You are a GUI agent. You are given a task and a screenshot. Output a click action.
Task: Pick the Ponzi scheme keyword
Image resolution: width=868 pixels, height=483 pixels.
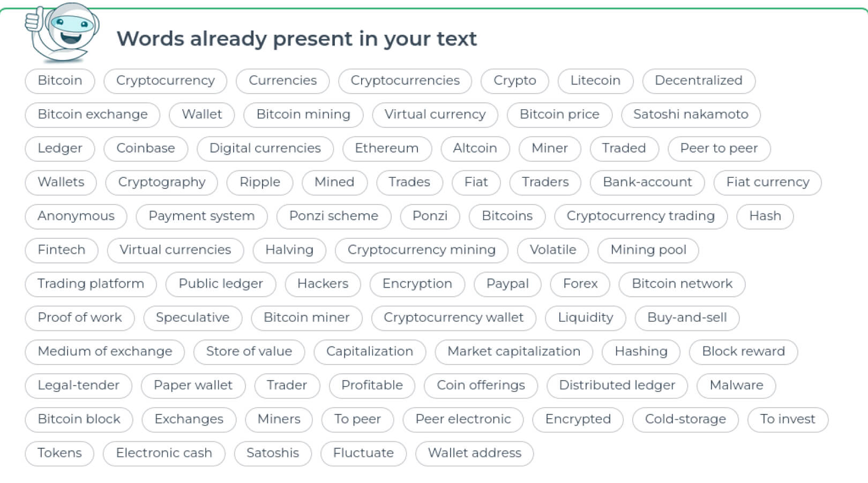(x=333, y=216)
